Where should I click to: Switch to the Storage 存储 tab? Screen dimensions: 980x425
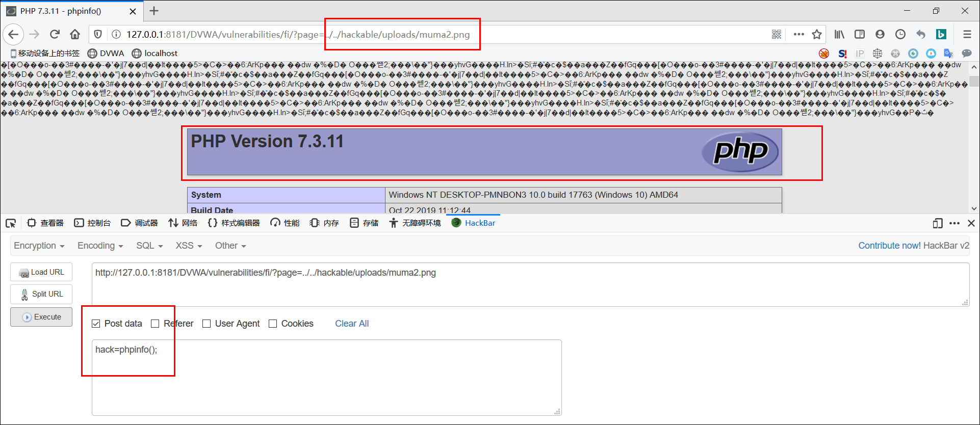[364, 223]
